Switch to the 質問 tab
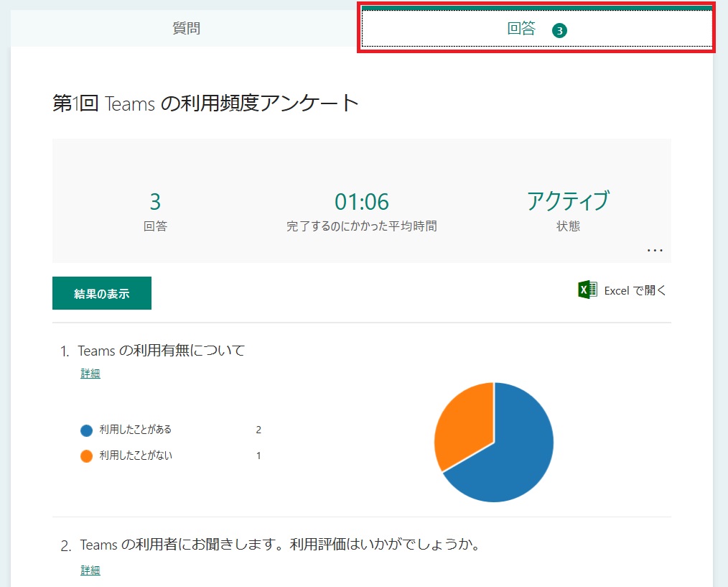The height and width of the screenshot is (587, 728). pyautogui.click(x=186, y=28)
